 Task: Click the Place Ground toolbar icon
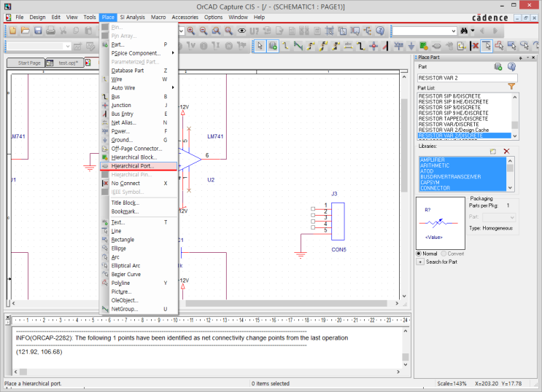coord(411,46)
